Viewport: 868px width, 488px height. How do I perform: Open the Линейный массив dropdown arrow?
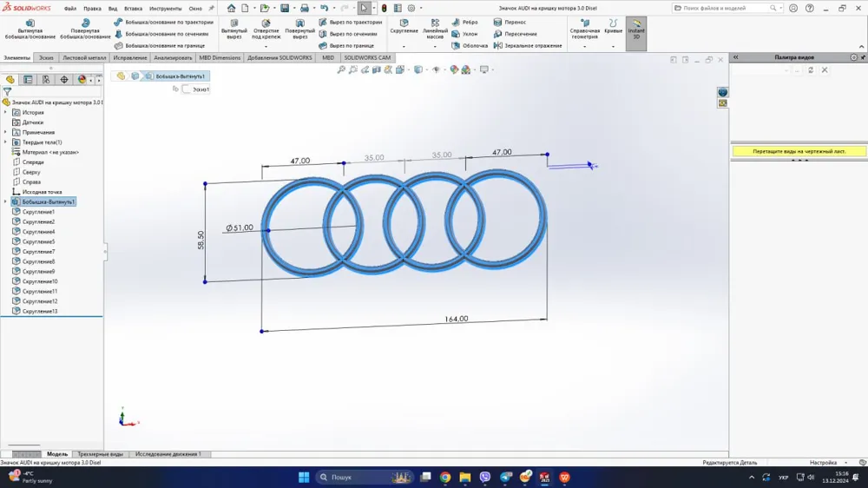click(x=435, y=47)
